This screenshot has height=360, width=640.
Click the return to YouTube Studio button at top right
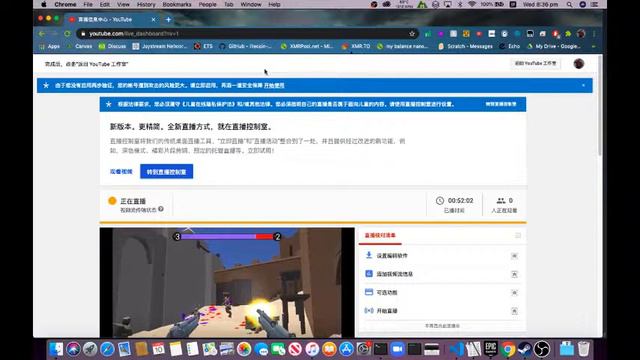point(535,64)
